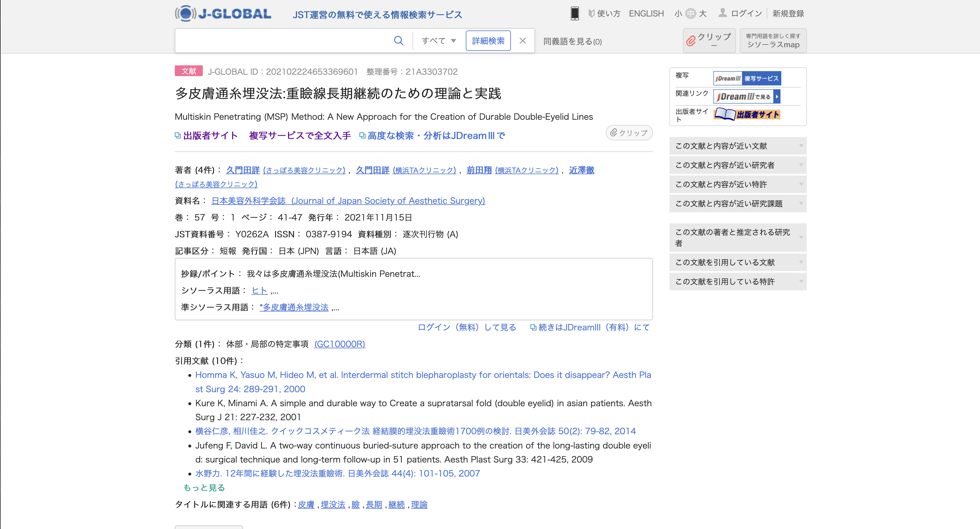The height and width of the screenshot is (529, 980).
Task: Click into the main search input field
Action: [x=281, y=41]
